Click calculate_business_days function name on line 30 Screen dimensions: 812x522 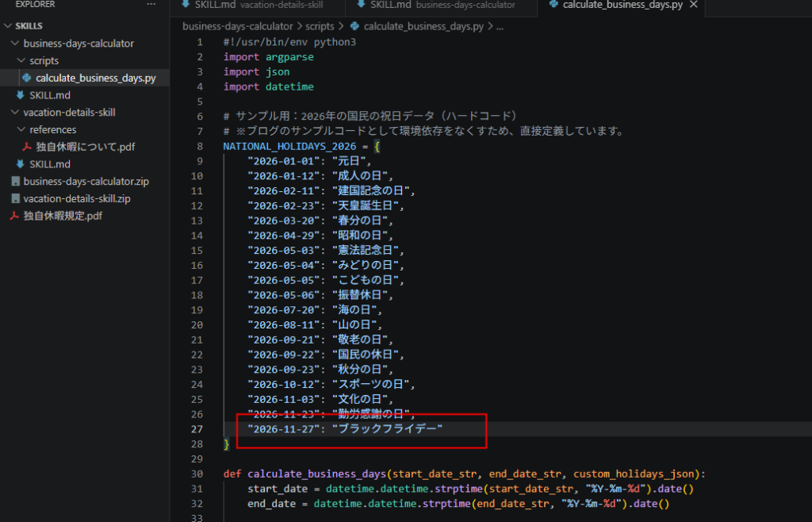(x=317, y=474)
